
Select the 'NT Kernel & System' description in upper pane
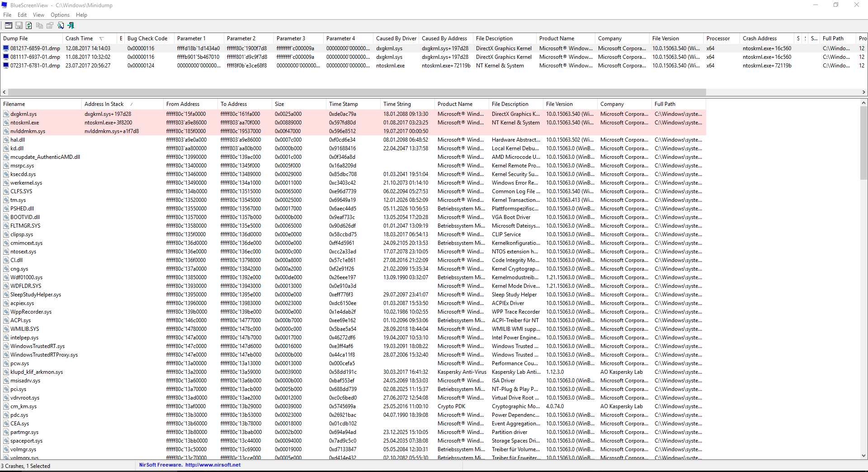pos(500,66)
